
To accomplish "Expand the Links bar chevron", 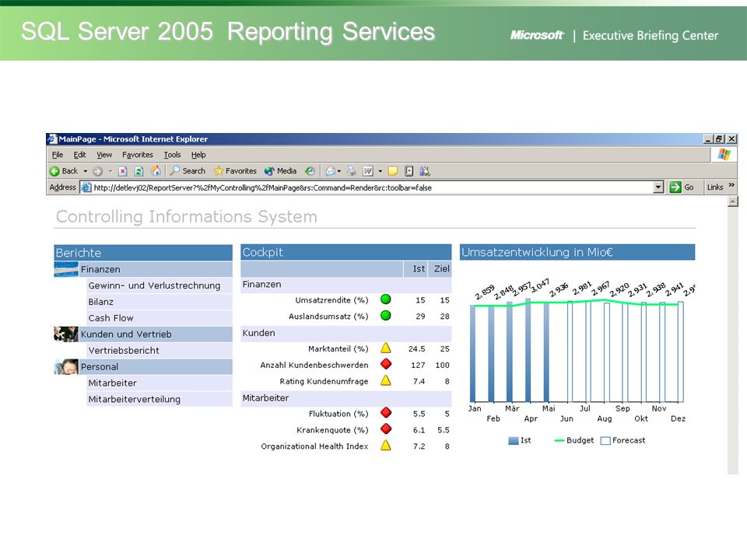I will click(x=731, y=185).
